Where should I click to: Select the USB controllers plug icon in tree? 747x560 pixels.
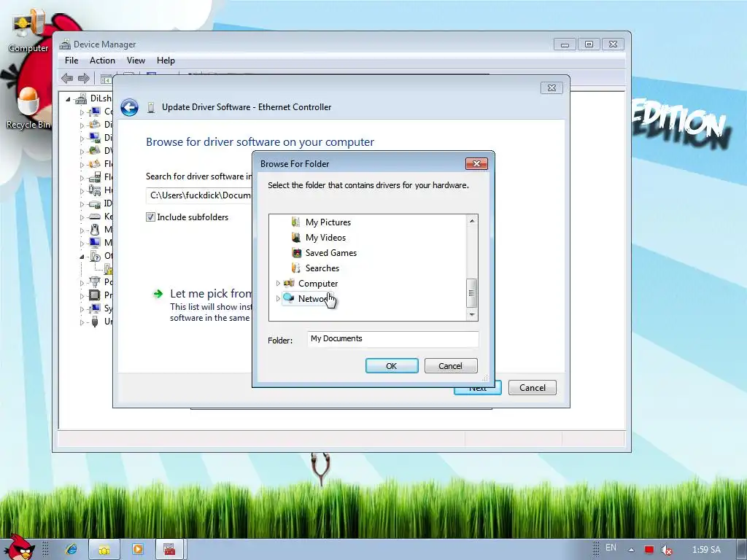click(x=96, y=322)
